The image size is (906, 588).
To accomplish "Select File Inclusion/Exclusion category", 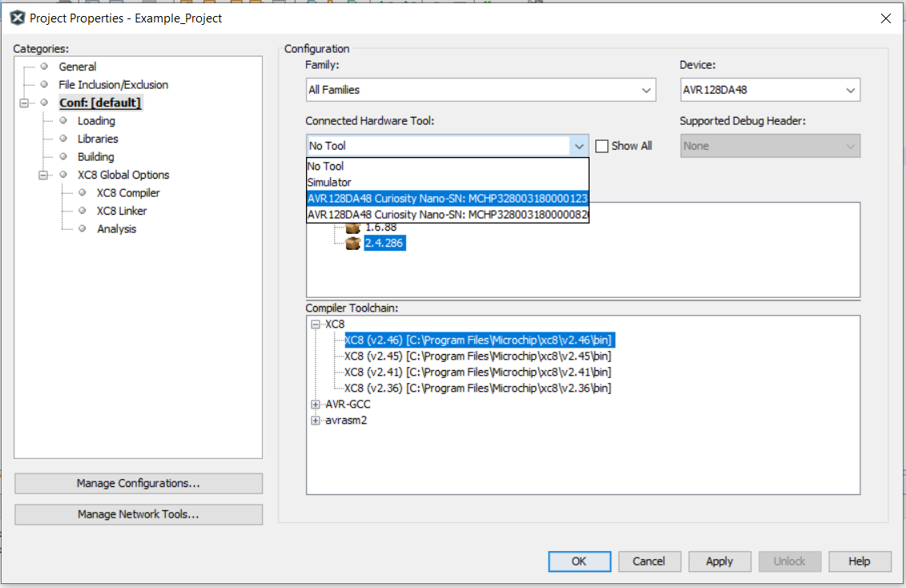I will [x=113, y=85].
